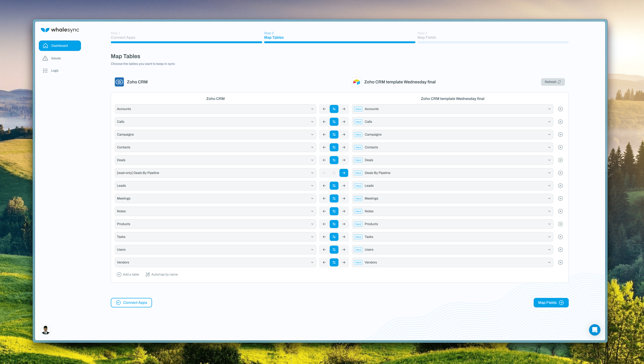The width and height of the screenshot is (644, 364).
Task: Expand the [read-only] Deals By Pipeline dropdown
Action: coord(215,173)
